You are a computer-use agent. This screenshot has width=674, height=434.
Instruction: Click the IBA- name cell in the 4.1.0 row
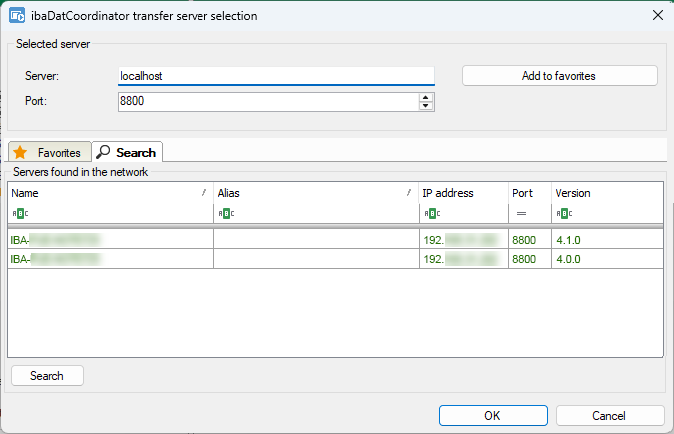click(110, 239)
